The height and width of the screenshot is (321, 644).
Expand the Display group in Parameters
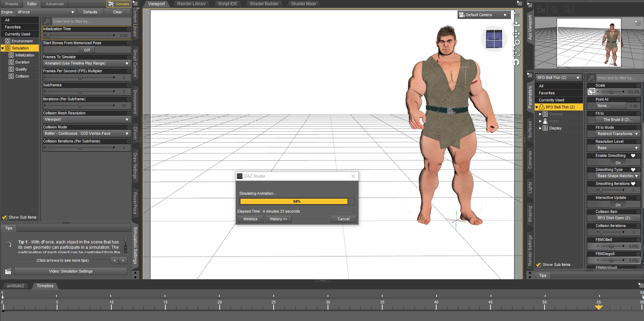click(540, 128)
